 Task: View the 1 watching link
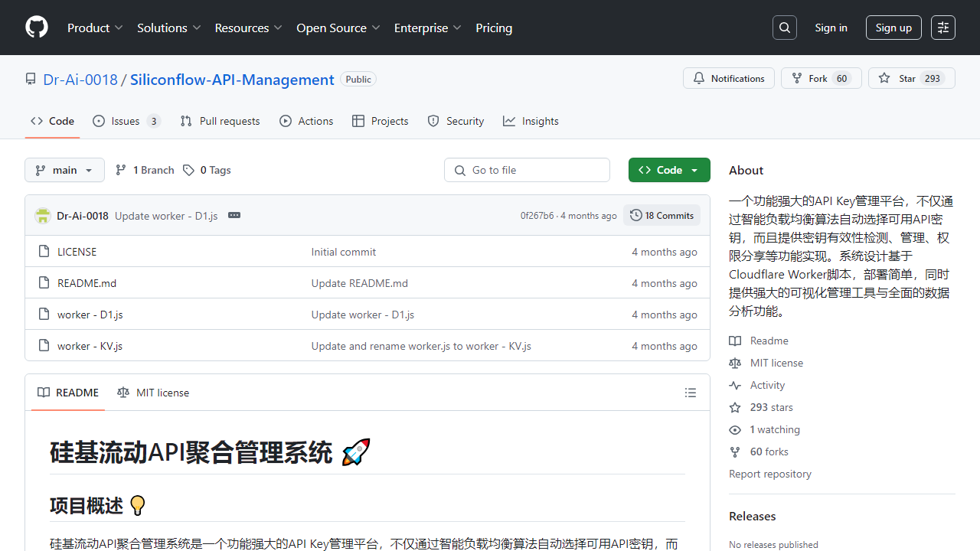765,429
